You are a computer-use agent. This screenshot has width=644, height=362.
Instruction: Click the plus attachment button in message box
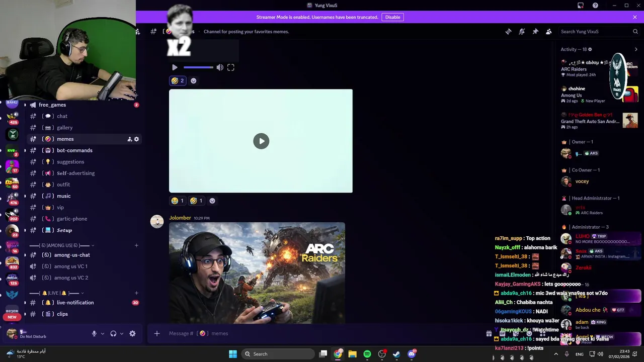(x=157, y=333)
